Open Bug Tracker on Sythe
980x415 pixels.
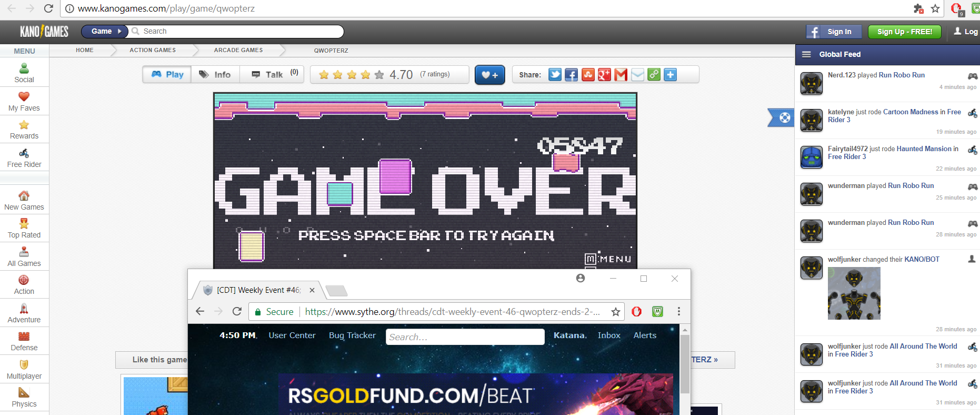pos(352,335)
